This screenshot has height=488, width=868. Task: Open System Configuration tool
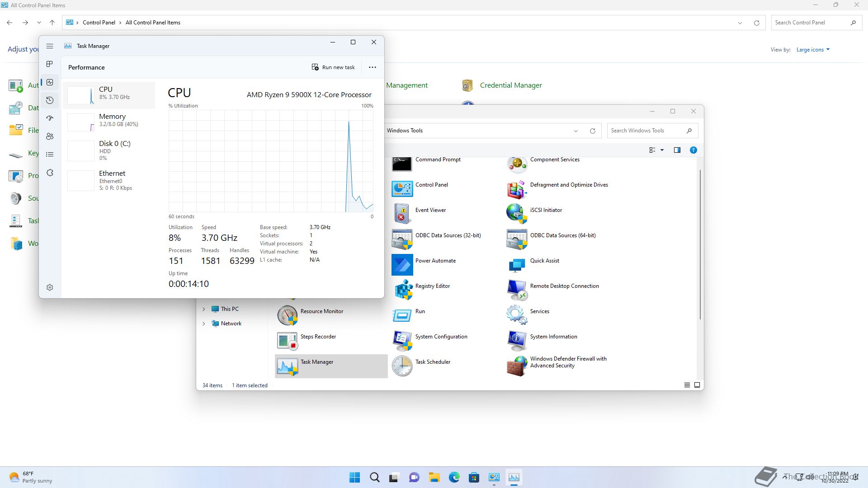coord(430,340)
